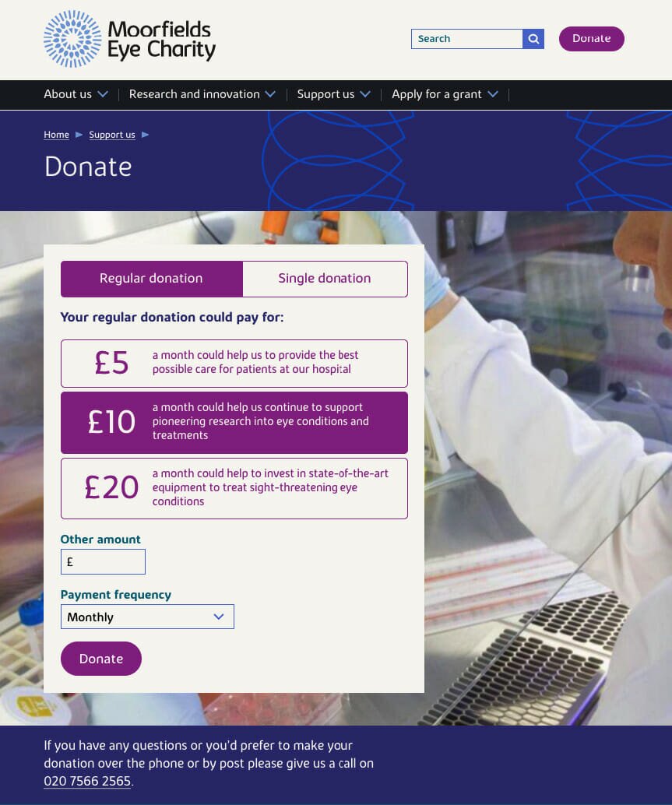Click the Moorfields Eye Charity logo
The width and height of the screenshot is (672, 805).
pos(129,39)
